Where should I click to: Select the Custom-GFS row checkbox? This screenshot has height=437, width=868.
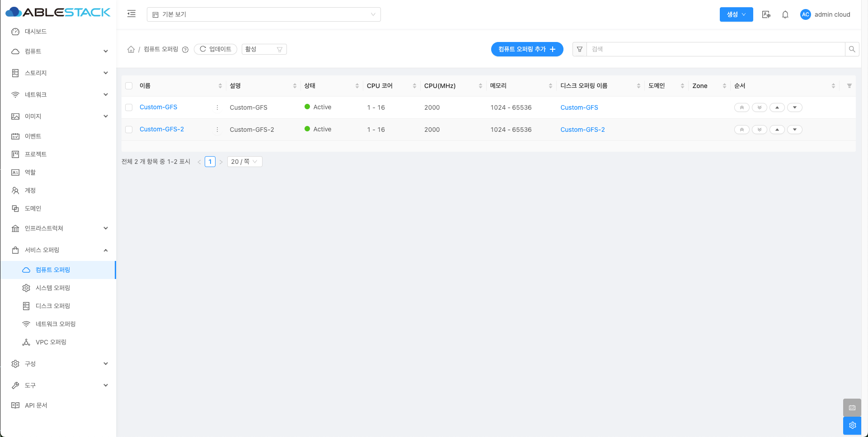click(x=129, y=107)
